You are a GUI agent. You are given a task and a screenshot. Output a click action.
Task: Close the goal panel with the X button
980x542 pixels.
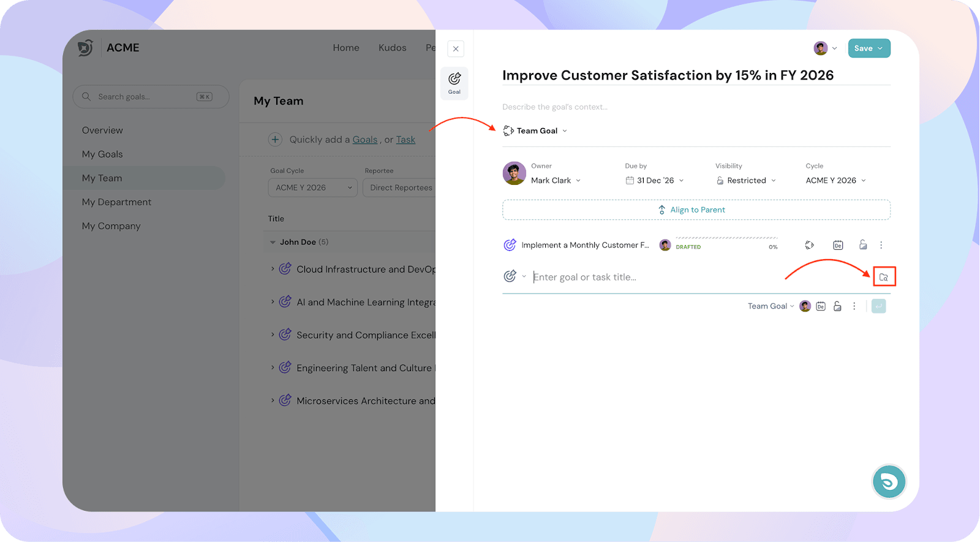click(x=456, y=49)
